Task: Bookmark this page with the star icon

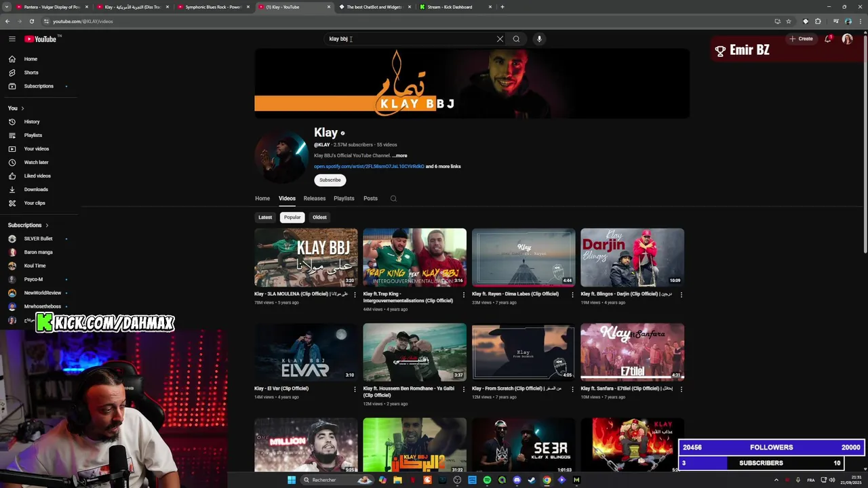Action: pyautogui.click(x=789, y=21)
